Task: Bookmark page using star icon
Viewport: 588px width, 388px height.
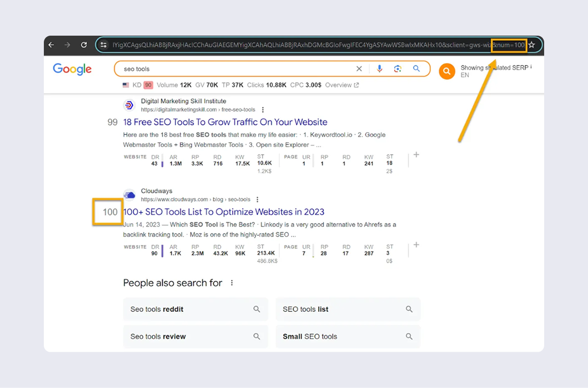Action: pos(532,45)
